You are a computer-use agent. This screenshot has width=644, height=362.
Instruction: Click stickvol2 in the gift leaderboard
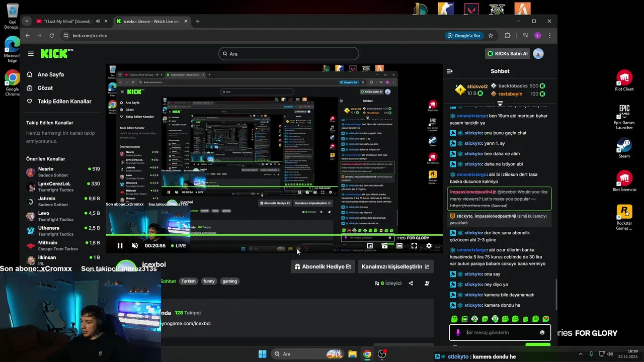[x=477, y=86]
